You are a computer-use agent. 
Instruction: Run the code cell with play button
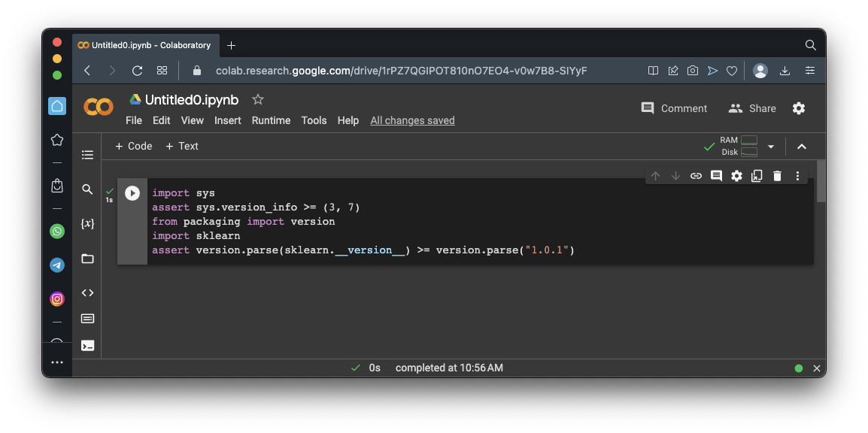pyautogui.click(x=132, y=193)
